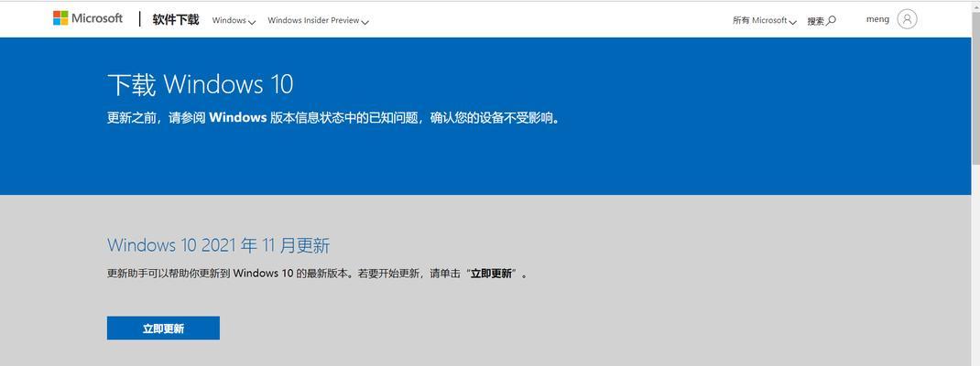
Task: Click the 下载 Windows 10 heading
Action: 200,85
